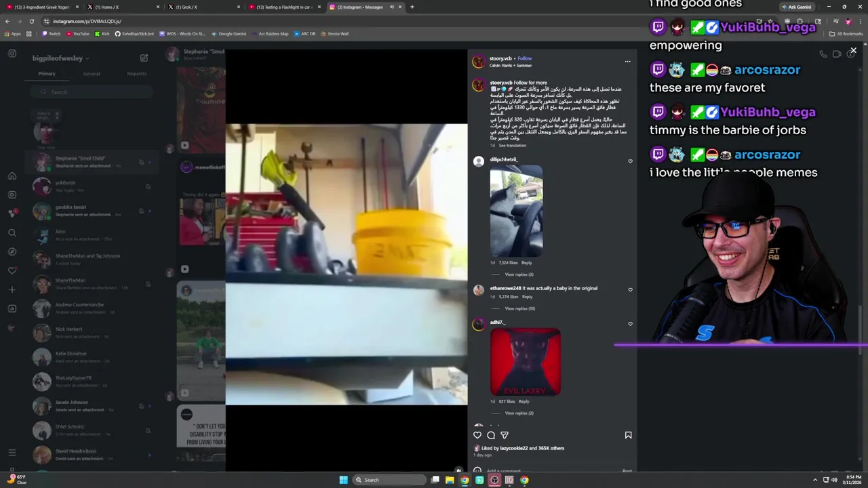The width and height of the screenshot is (868, 488).
Task: Open the gooblin famiri conversation
Action: 92,211
